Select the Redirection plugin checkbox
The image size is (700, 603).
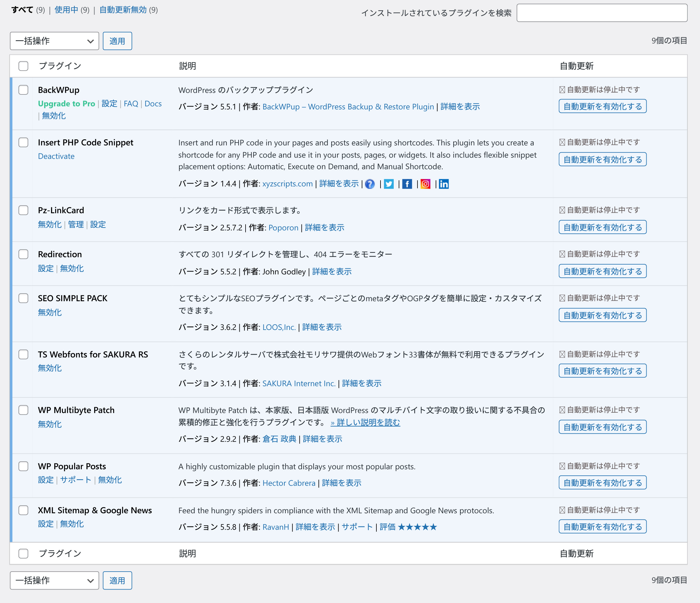(x=23, y=254)
